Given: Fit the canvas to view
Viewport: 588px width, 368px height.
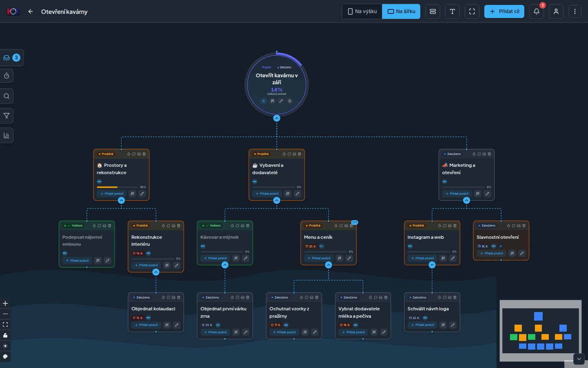Looking at the screenshot, I should tap(5, 325).
